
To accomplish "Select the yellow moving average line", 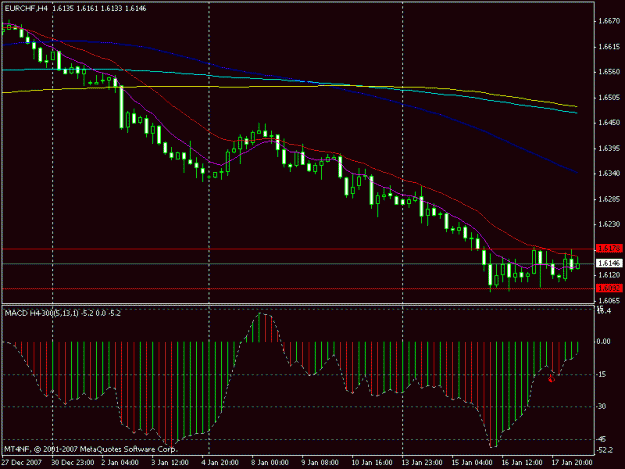I will click(x=290, y=86).
